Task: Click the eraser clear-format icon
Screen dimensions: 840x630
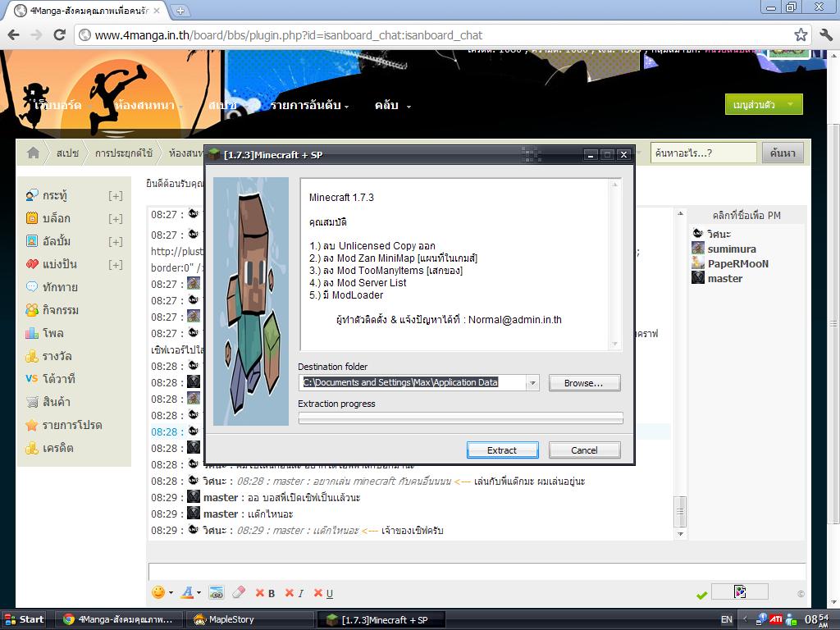Action: [239, 592]
